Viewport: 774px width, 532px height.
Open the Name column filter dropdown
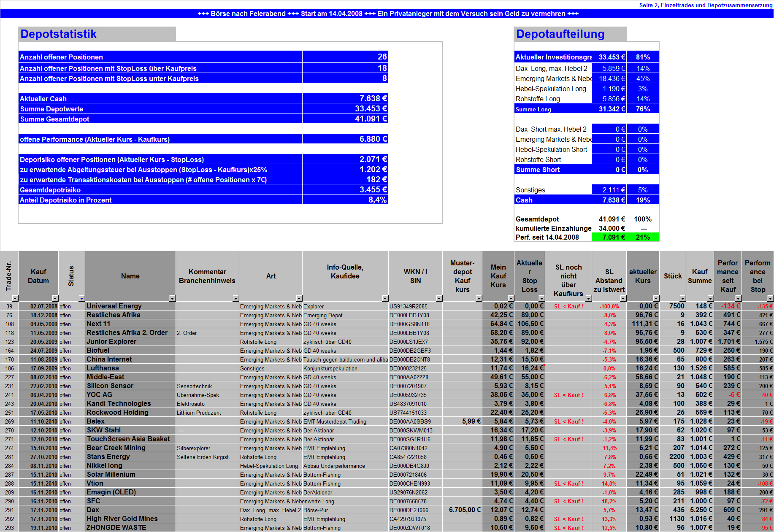click(172, 298)
